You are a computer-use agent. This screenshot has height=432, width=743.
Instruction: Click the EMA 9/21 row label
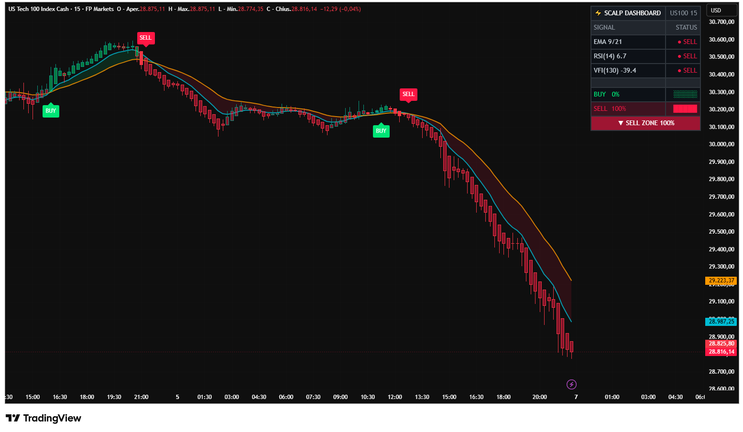pyautogui.click(x=607, y=42)
